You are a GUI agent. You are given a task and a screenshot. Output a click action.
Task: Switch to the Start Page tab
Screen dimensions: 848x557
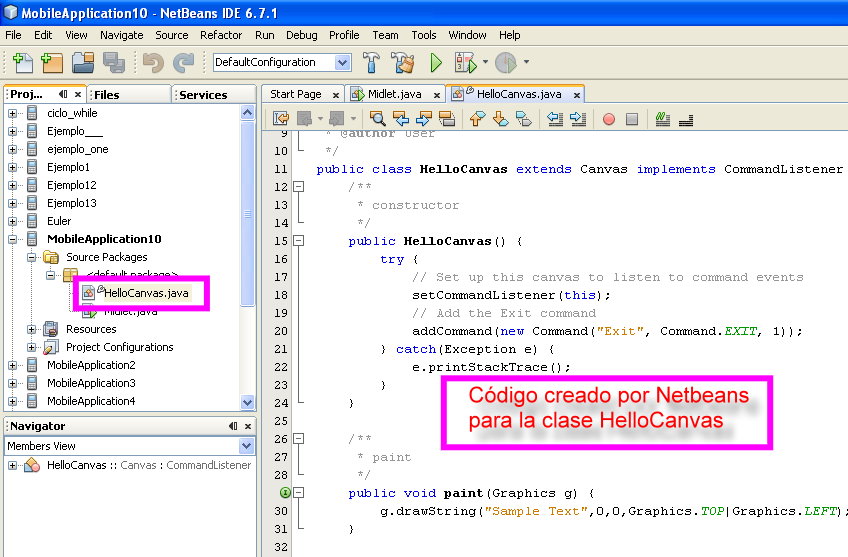coord(296,94)
